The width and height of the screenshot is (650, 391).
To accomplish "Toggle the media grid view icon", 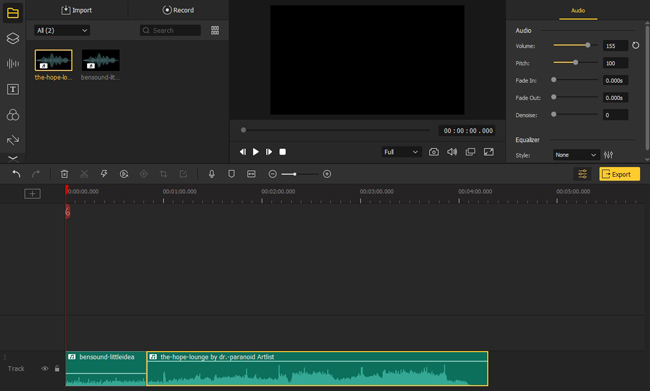I will point(215,30).
